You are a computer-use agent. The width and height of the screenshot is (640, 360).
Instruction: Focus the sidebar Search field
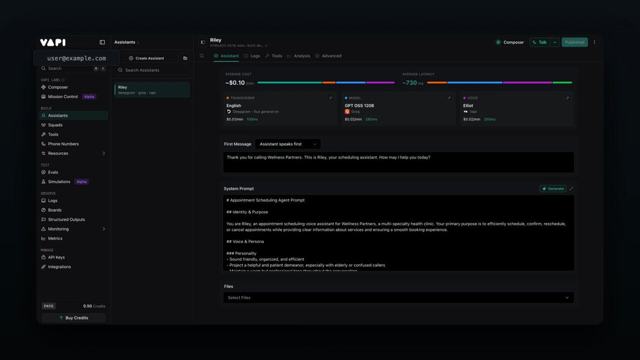(73, 69)
